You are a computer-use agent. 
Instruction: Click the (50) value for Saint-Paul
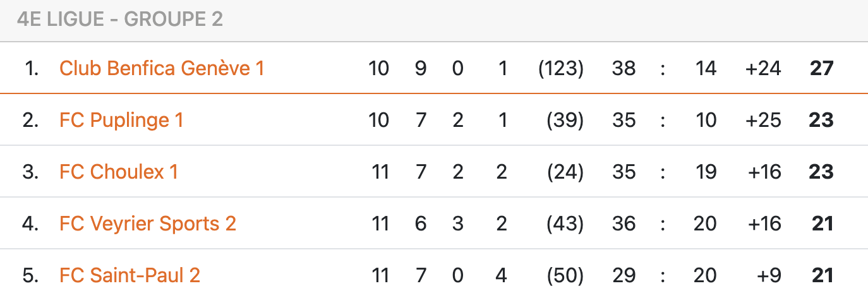click(x=565, y=275)
